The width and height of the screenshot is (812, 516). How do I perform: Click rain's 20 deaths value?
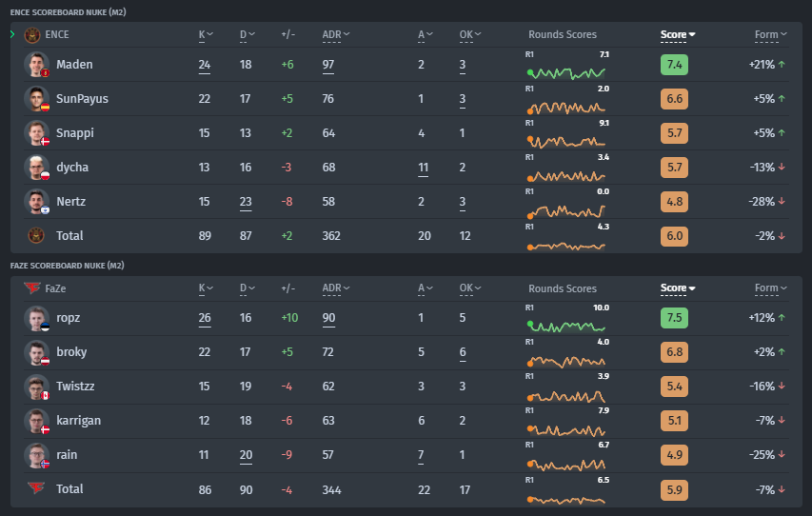tap(246, 455)
